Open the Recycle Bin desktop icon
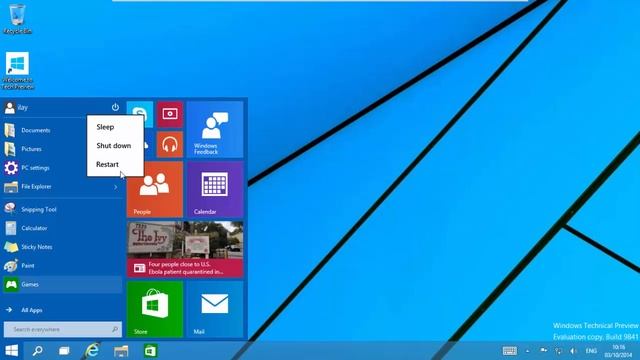Image resolution: width=640 pixels, height=360 pixels. 17,18
